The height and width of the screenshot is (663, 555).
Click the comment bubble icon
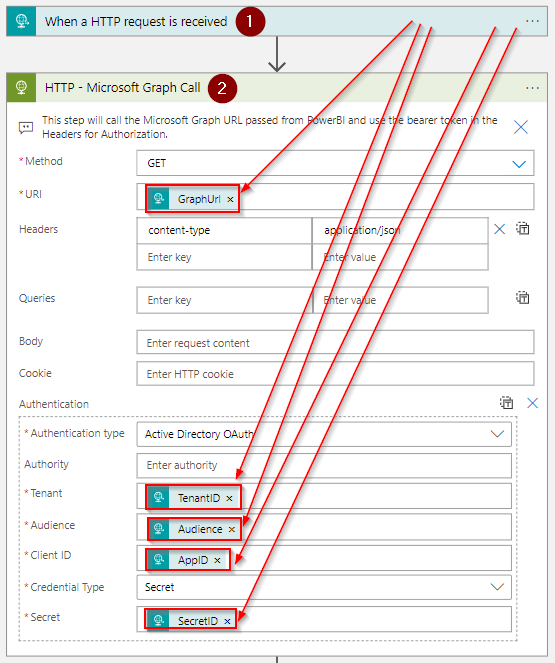pyautogui.click(x=26, y=127)
